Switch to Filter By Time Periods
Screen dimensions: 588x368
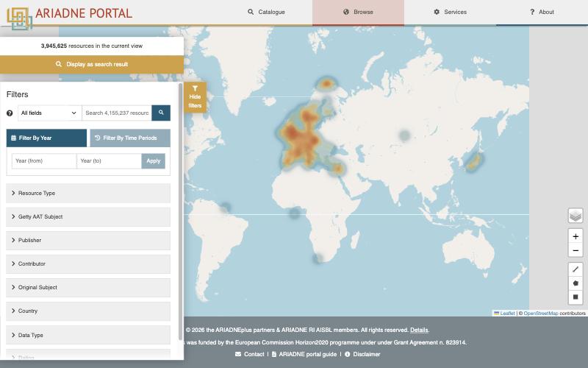pos(130,138)
